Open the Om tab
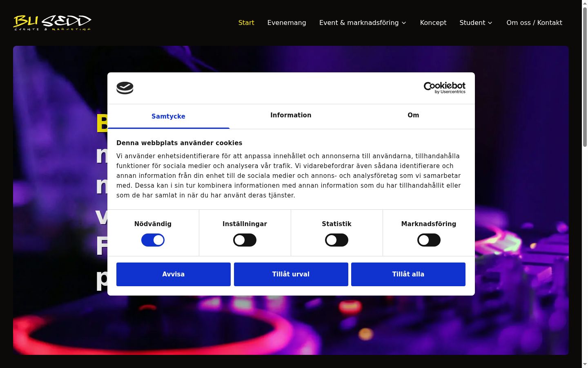The width and height of the screenshot is (588, 368). (413, 115)
